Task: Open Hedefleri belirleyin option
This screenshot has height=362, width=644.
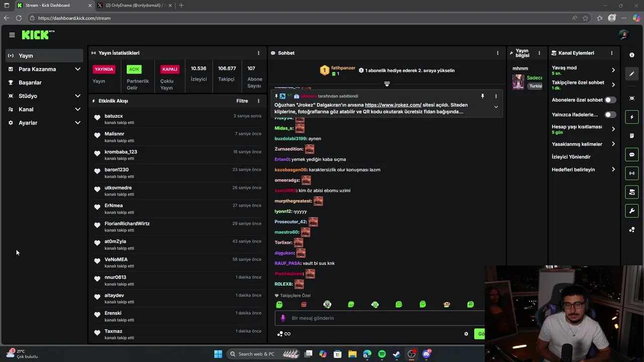Action: click(584, 169)
